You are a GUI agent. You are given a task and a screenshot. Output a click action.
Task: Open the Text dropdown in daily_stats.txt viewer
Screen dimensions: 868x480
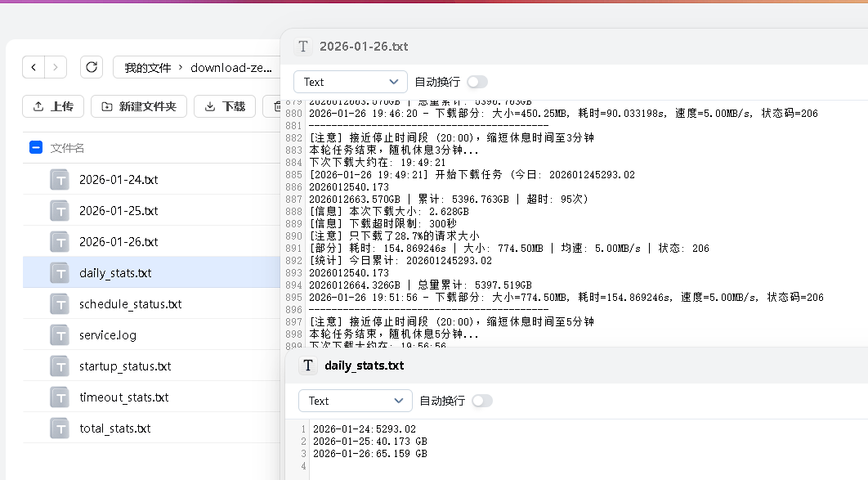[356, 401]
